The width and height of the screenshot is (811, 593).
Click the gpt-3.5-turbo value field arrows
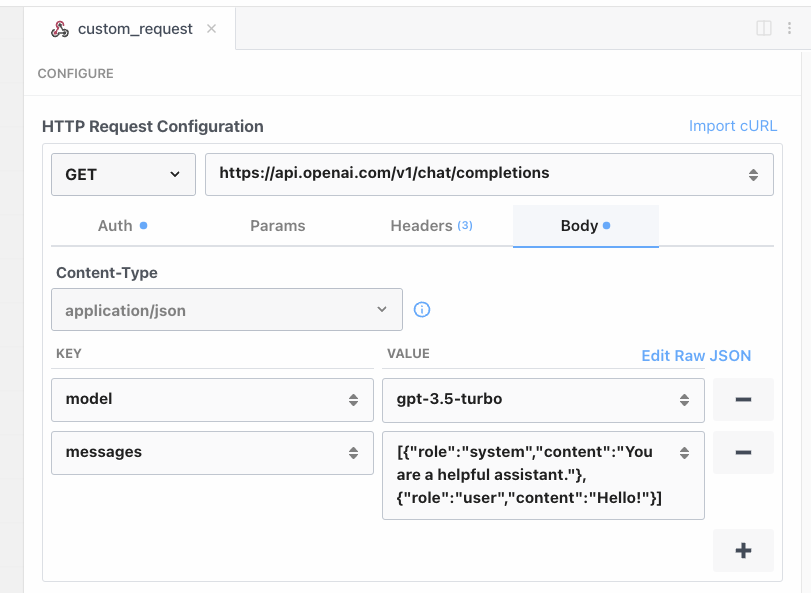coord(684,400)
